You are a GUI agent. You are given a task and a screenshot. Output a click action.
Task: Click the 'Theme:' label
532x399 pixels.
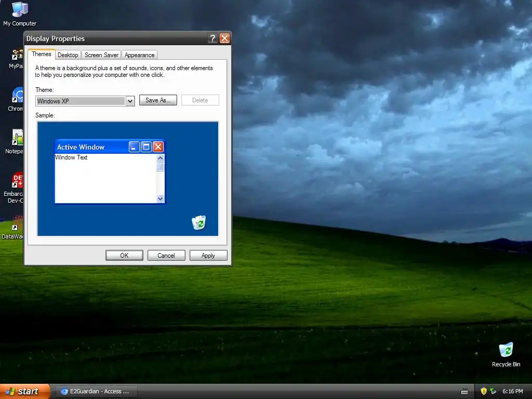point(45,90)
